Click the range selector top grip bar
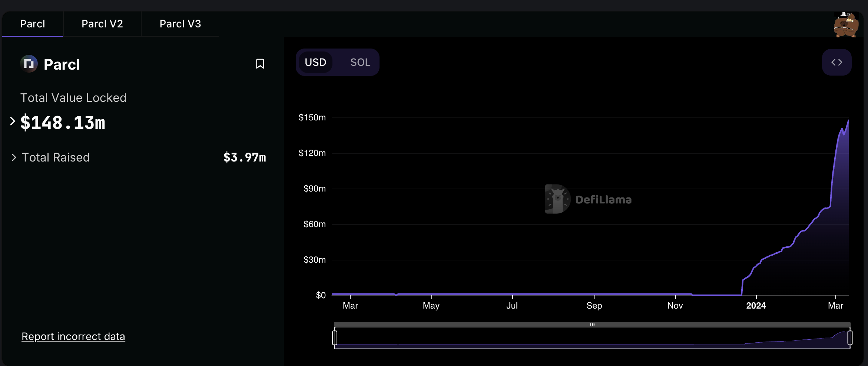The width and height of the screenshot is (868, 366). click(592, 325)
